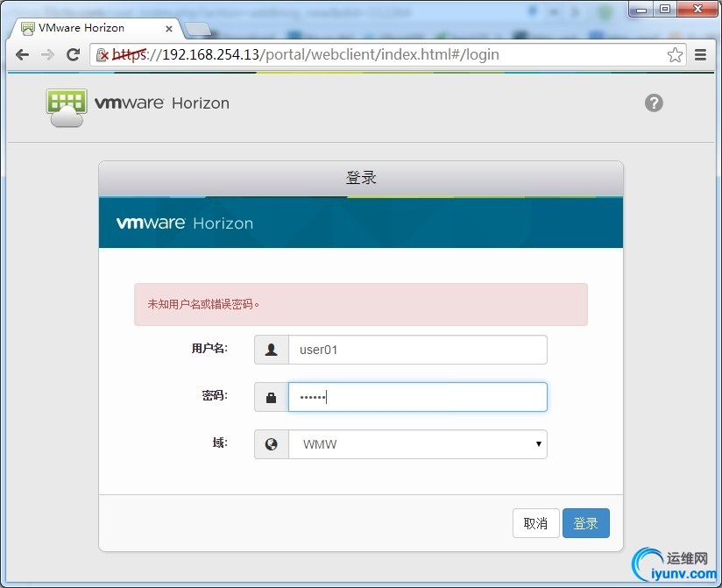Viewport: 722px width, 588px height.
Task: Minimize the browser window
Action: [641, 10]
